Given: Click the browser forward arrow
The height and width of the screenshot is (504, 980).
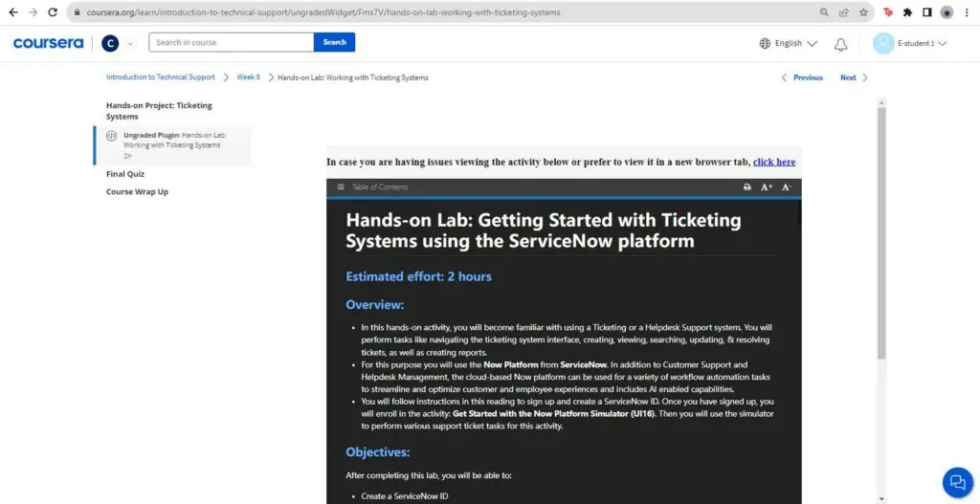Looking at the screenshot, I should pos(33,12).
